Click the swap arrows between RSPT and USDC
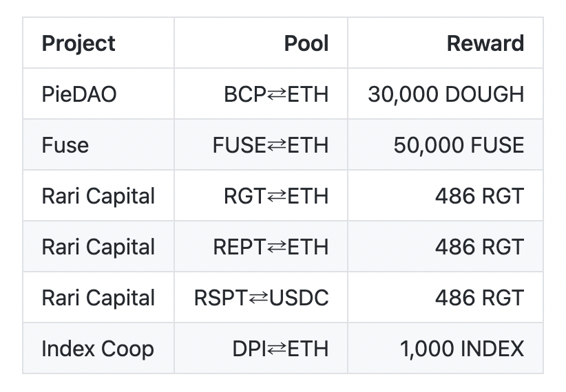Screen dimensions: 566x392 pos(259,298)
